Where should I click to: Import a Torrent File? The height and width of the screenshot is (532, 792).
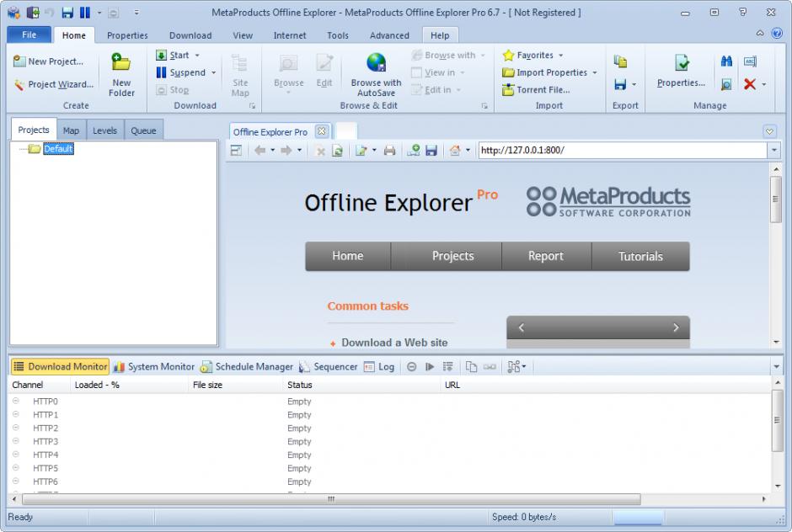[536, 90]
